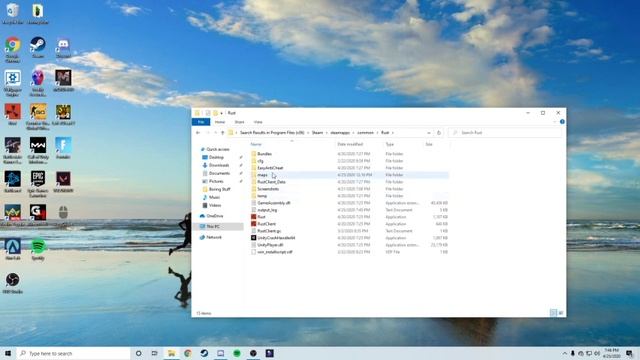Open Cortana from the taskbar circle
Screen dimensions: 640x360
138,353
